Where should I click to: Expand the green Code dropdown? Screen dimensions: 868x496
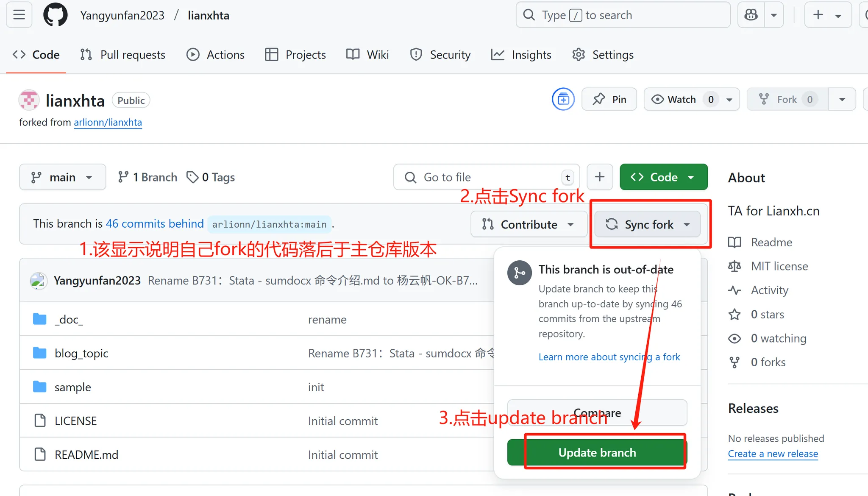point(663,177)
